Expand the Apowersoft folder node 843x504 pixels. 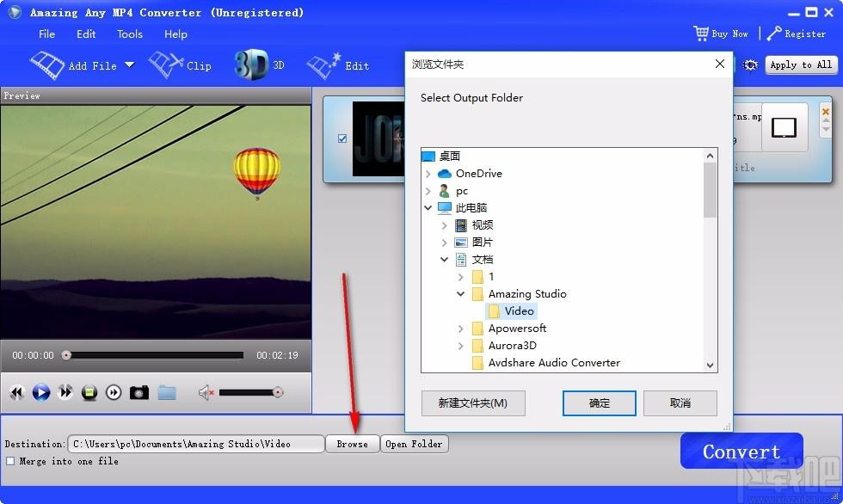[x=461, y=329]
